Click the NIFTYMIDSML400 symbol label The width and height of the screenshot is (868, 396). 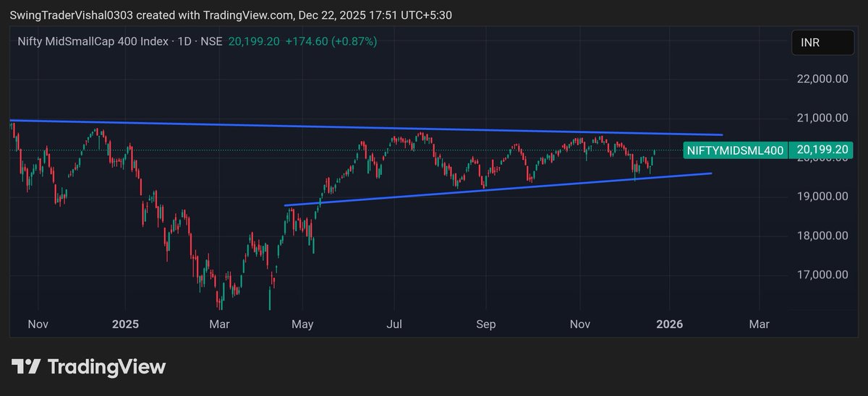click(735, 150)
